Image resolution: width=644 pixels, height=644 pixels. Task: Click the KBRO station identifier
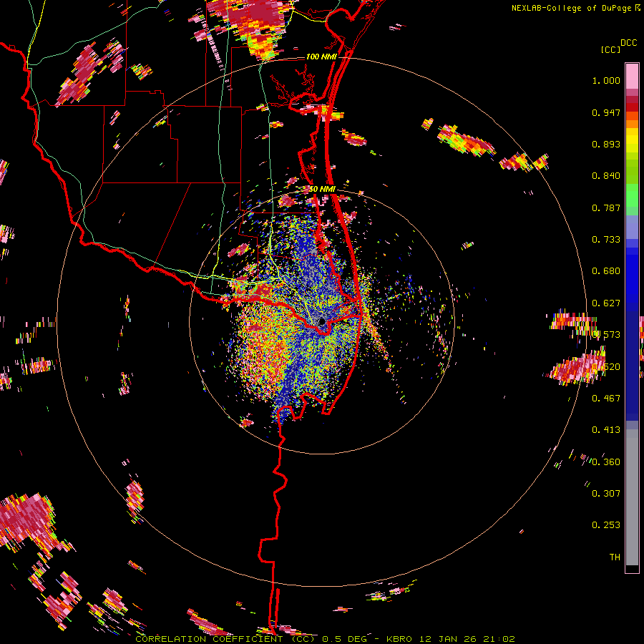click(x=399, y=639)
